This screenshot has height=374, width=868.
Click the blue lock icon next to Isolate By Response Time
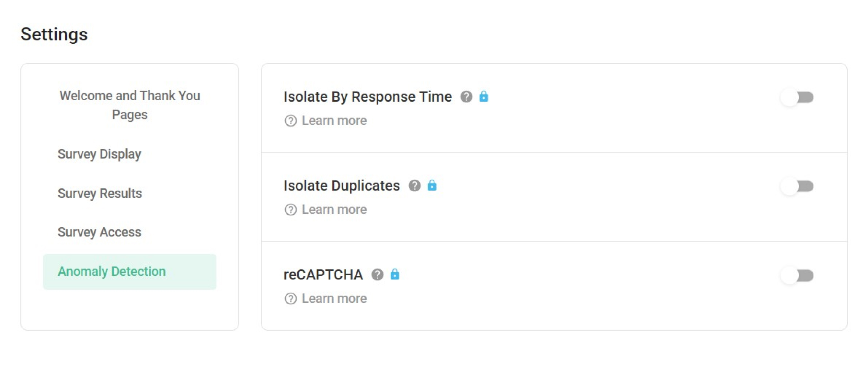pos(485,97)
